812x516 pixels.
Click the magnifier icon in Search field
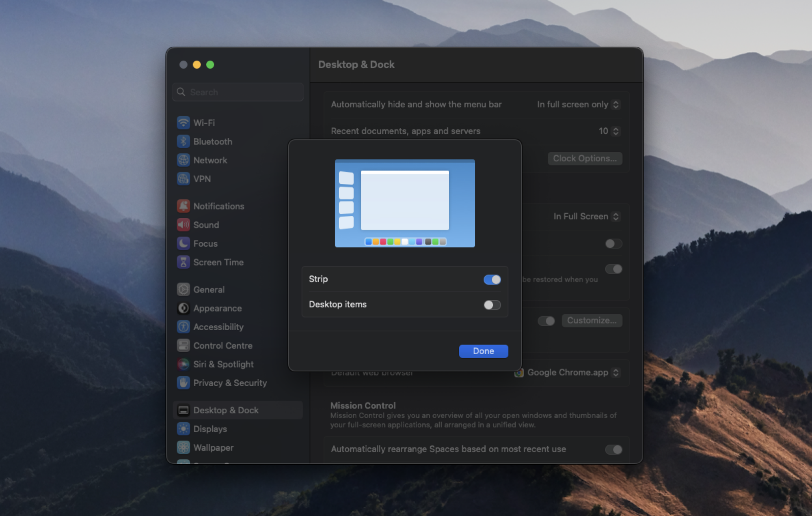(181, 92)
